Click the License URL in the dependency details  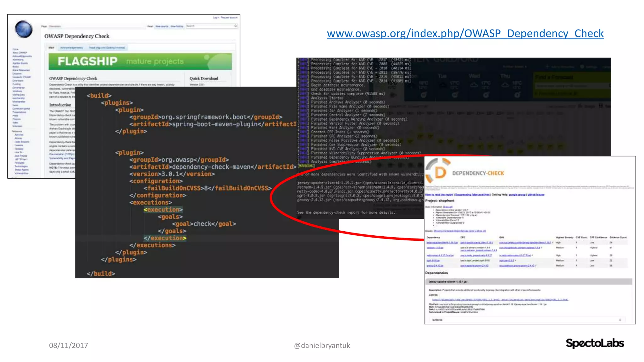point(500,300)
